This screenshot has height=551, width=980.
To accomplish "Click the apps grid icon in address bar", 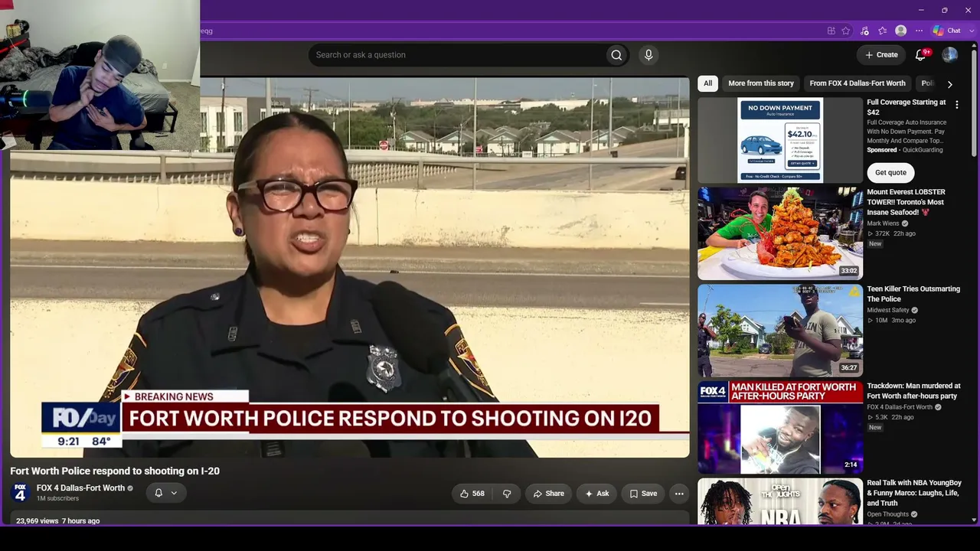I will (831, 31).
